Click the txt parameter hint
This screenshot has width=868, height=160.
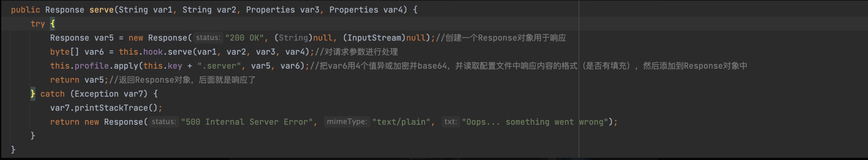[x=450, y=122]
